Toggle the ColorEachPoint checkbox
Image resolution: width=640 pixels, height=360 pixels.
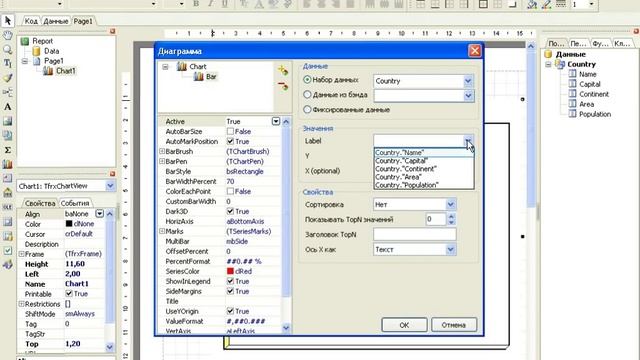point(230,191)
